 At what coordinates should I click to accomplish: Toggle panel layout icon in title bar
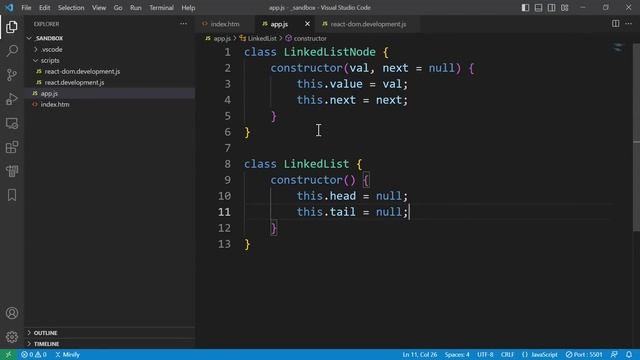pos(538,8)
